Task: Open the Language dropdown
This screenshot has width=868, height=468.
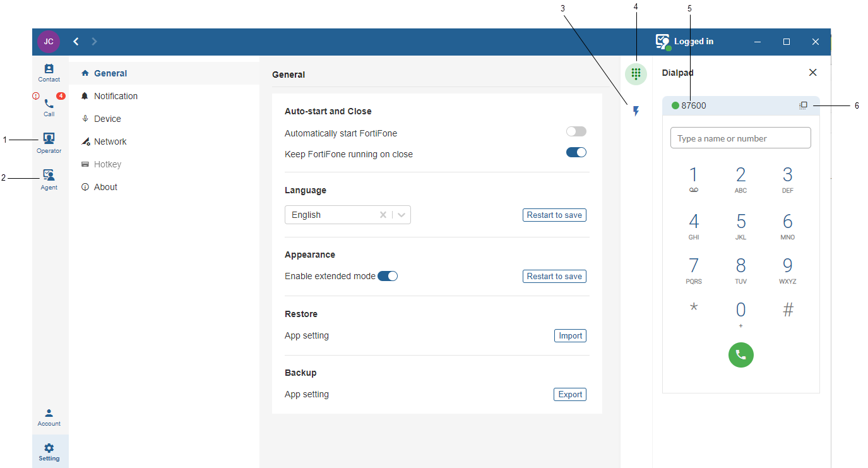Action: pos(402,215)
